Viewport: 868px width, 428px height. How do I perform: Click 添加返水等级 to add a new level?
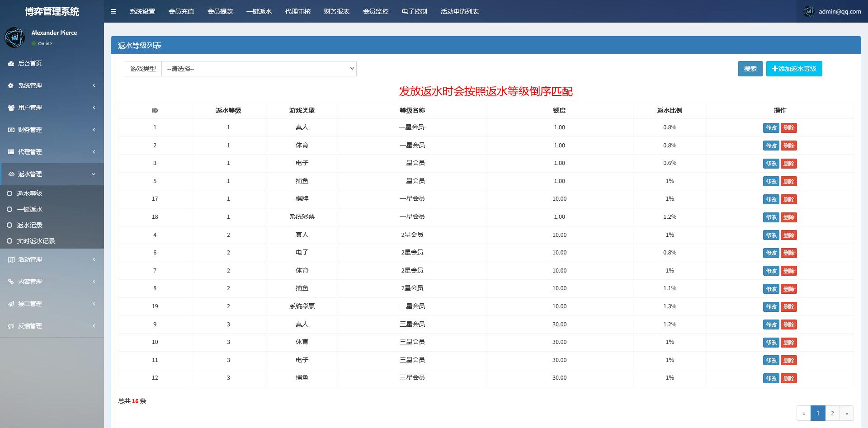794,69
